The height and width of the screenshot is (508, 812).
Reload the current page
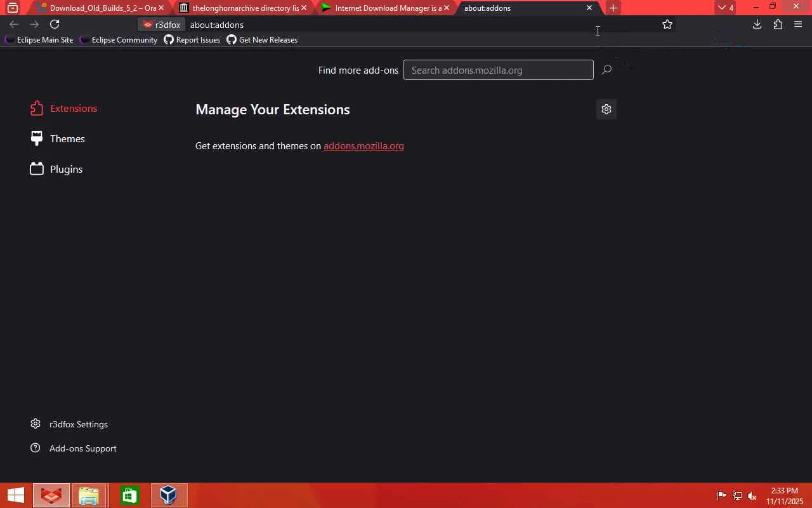click(55, 24)
